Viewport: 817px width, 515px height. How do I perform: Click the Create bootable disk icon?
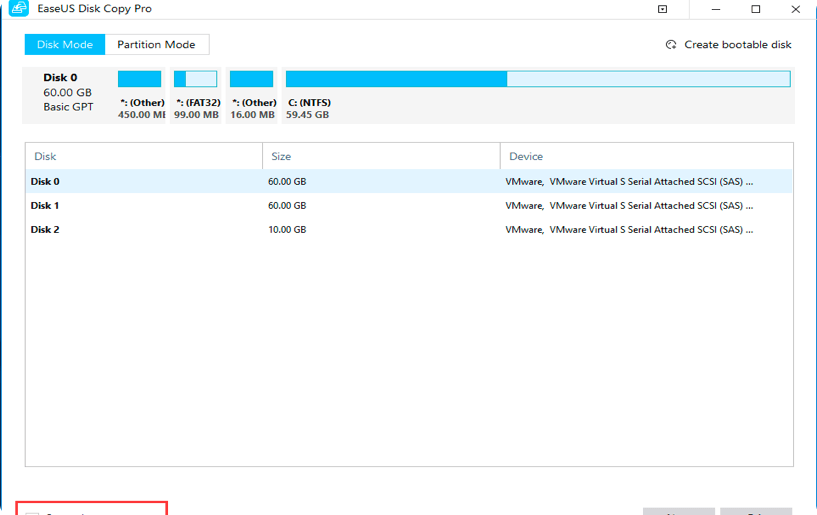coord(671,45)
